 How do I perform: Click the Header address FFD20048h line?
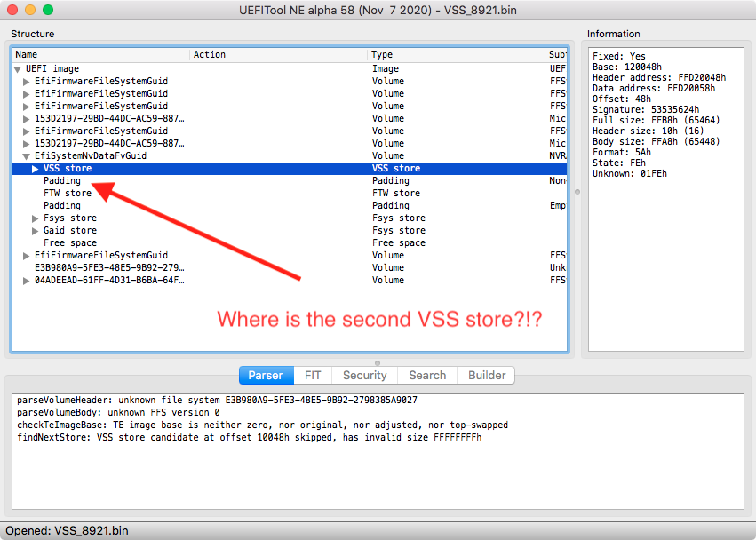click(x=659, y=77)
